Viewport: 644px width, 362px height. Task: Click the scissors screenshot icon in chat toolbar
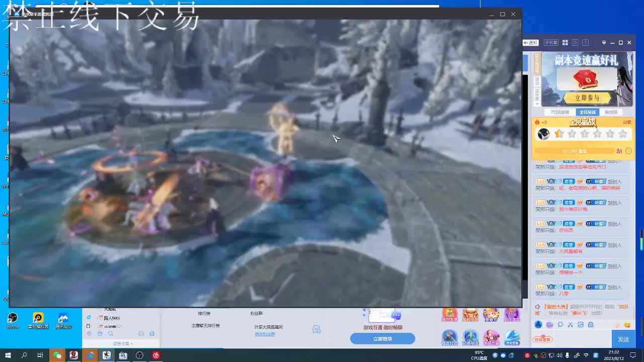tap(570, 325)
